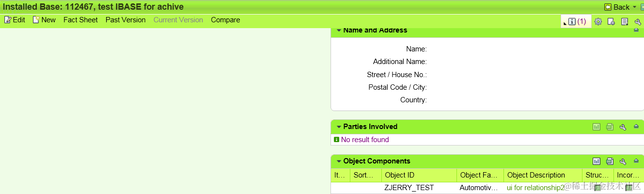Toggle Incorrect checkbox in ZJERRY_TEST row
Screen dimensions: 644x194
tap(629, 188)
